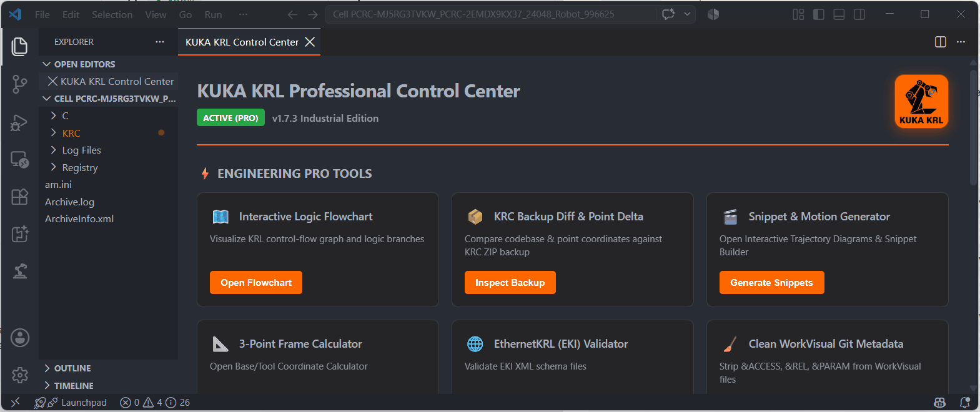Image resolution: width=980 pixels, height=412 pixels.
Task: Go forward with the right arrow
Action: pos(313,14)
